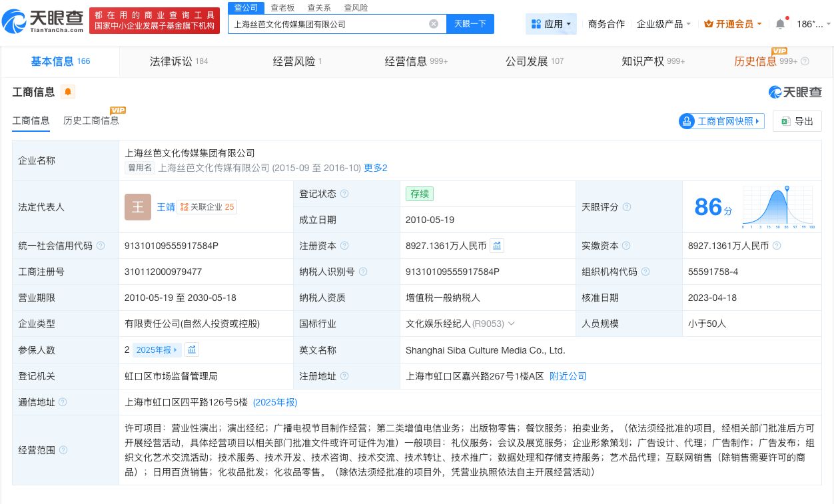Click the orange bell icon beside 工商信息
The image size is (834, 504).
pos(67,92)
